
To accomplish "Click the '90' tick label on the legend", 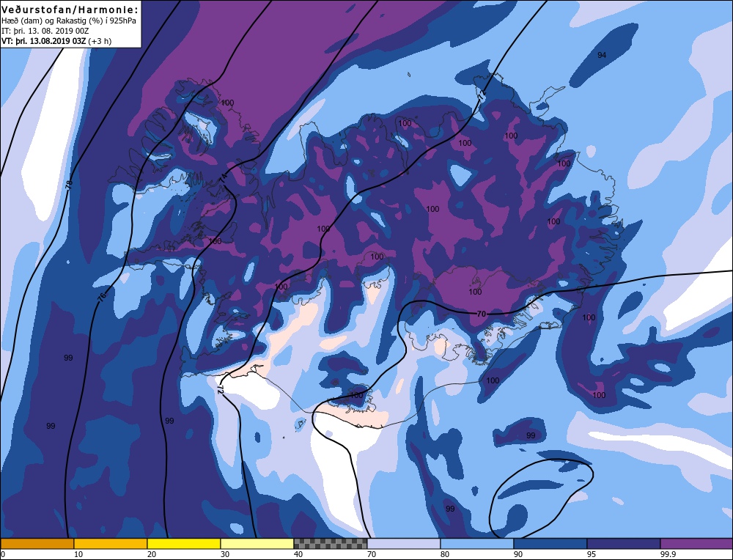I will point(518,554).
